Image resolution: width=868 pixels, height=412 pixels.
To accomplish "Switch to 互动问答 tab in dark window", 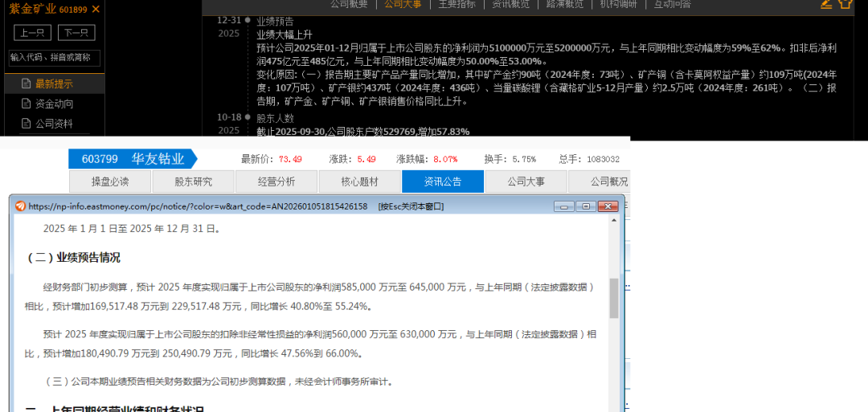I will click(x=672, y=5).
